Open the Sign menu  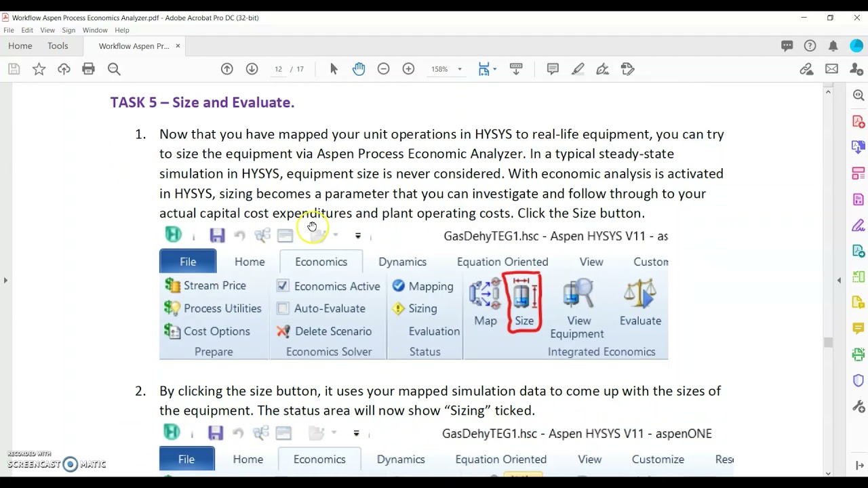(68, 30)
